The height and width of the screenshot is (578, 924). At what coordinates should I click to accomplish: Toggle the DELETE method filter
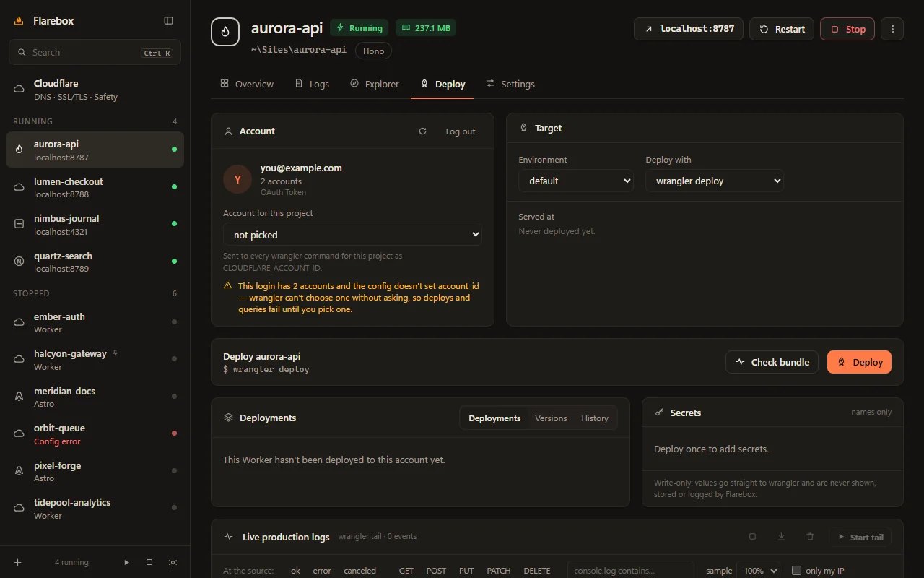click(x=536, y=571)
